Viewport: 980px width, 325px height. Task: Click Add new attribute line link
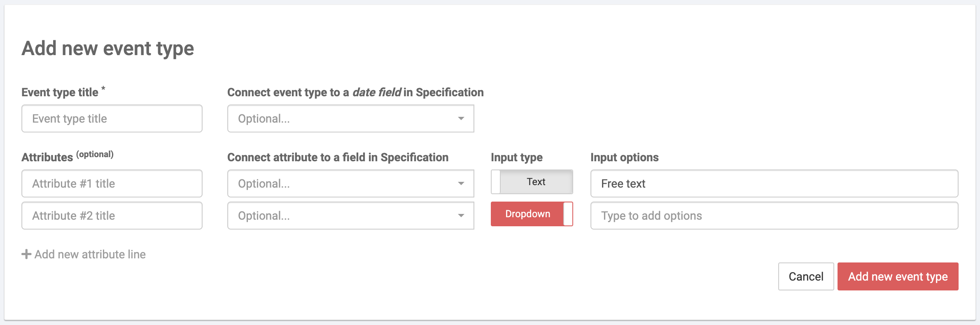coord(90,254)
